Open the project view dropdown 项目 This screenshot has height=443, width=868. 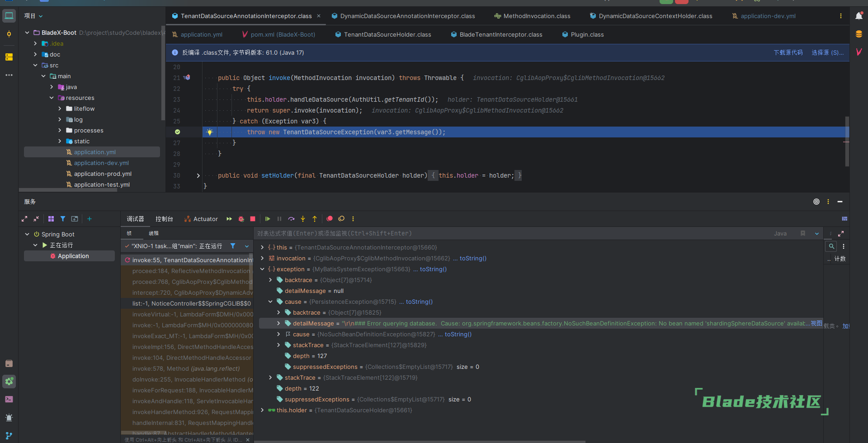[33, 16]
